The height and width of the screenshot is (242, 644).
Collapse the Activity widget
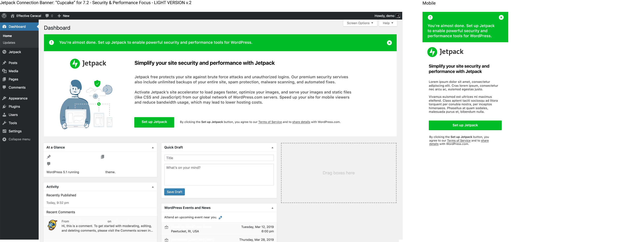153,187
